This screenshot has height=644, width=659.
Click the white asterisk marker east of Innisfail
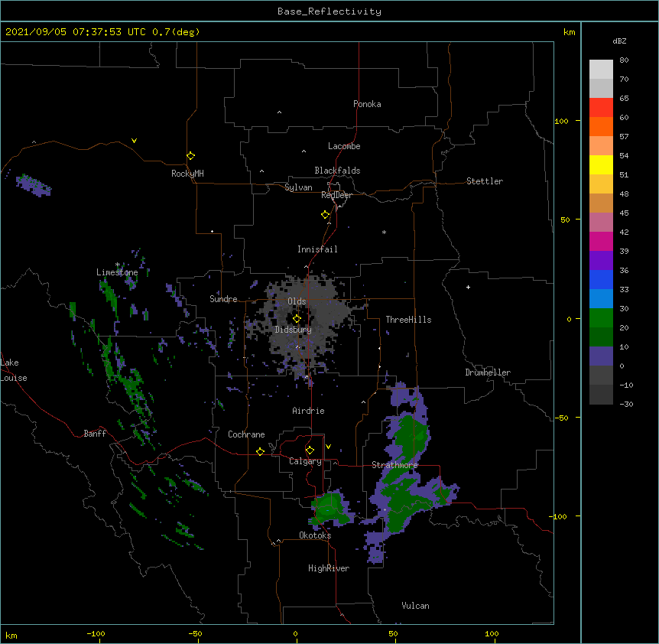coord(384,232)
